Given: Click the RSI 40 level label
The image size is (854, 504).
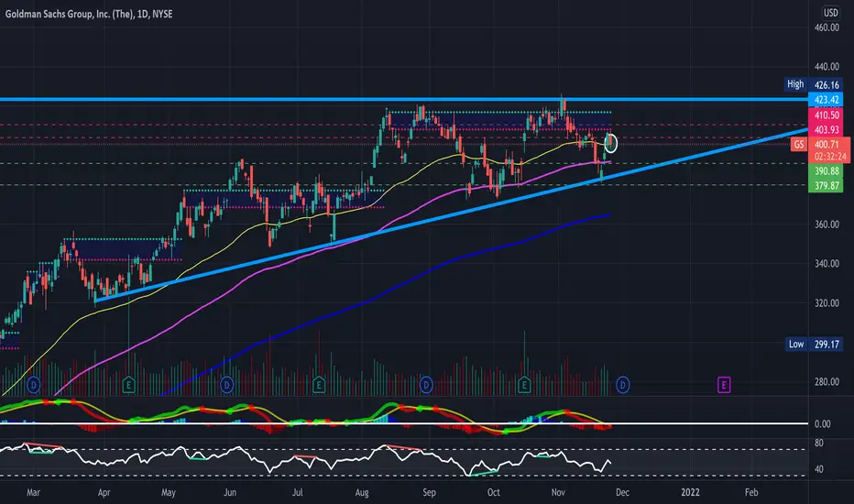Looking at the screenshot, I should pos(818,469).
